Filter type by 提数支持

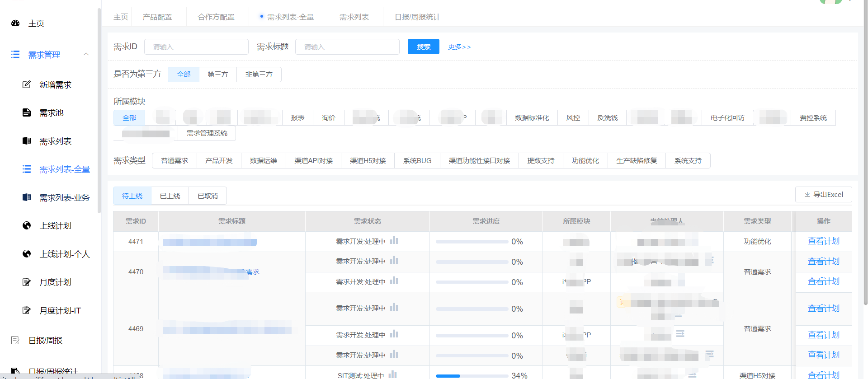point(541,161)
